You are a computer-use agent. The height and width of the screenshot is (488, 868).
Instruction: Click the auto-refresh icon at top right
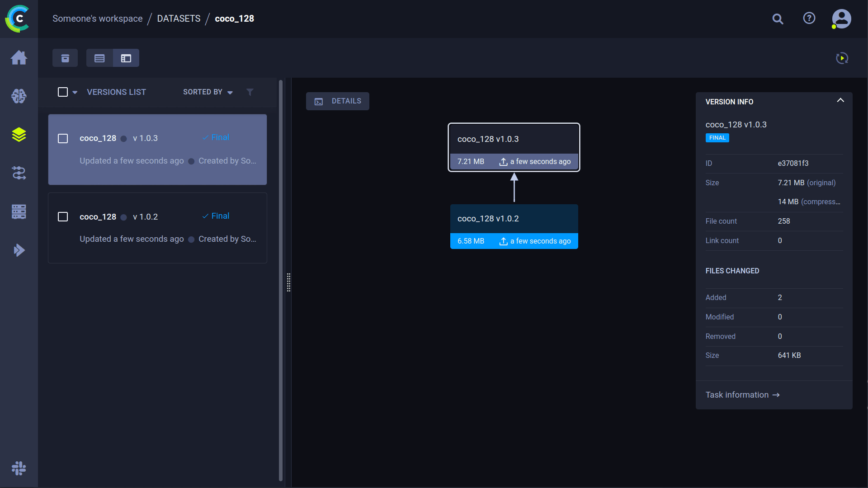coord(842,58)
